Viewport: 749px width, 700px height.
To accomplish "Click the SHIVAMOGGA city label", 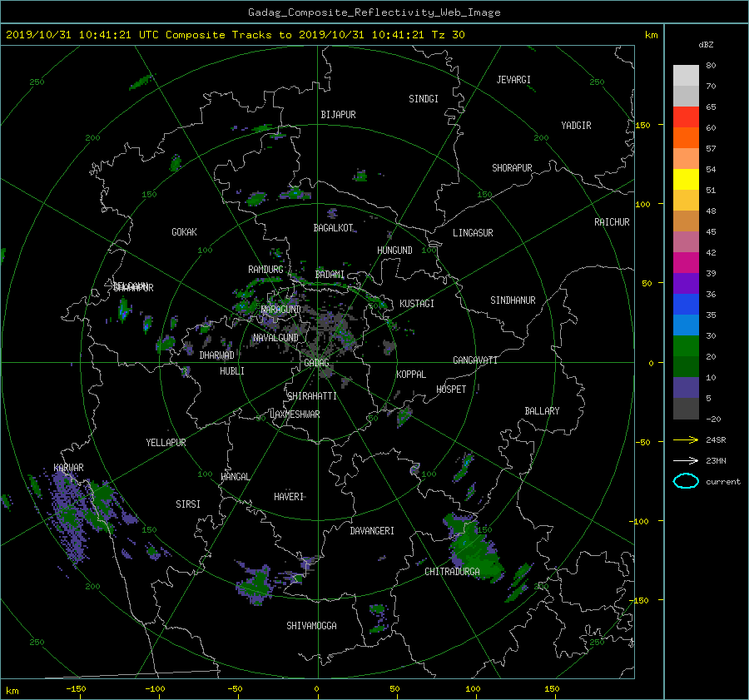I will point(311,625).
